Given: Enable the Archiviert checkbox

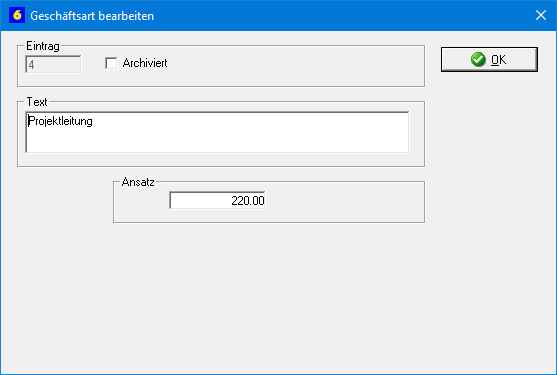Looking at the screenshot, I should pos(111,63).
